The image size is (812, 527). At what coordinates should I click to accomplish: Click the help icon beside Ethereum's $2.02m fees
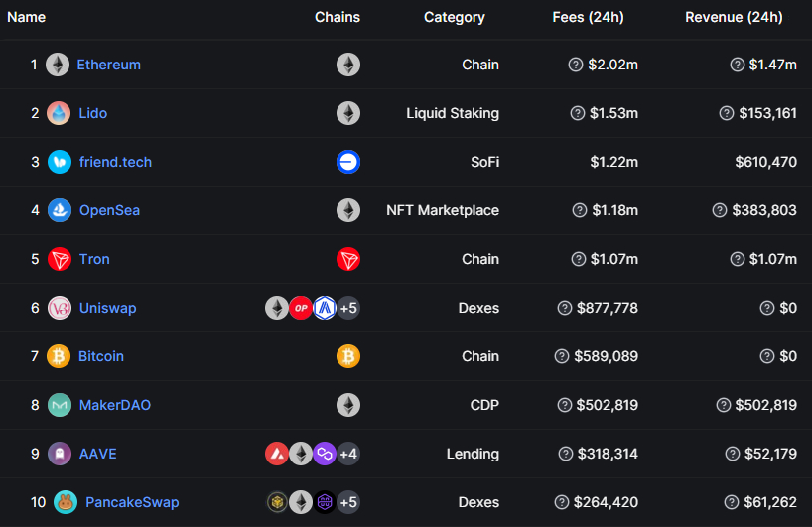click(576, 65)
